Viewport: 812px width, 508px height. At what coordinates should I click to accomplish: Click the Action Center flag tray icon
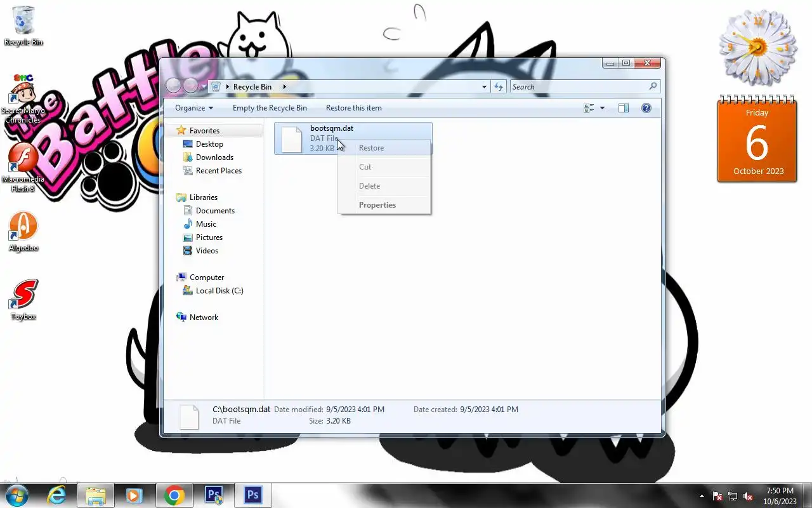(x=717, y=496)
